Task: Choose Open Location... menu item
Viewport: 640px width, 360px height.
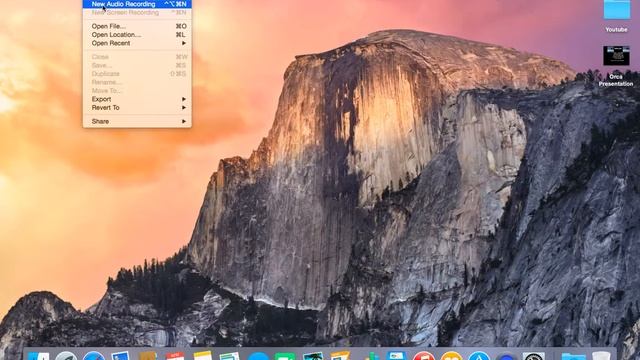Action: coord(137,35)
